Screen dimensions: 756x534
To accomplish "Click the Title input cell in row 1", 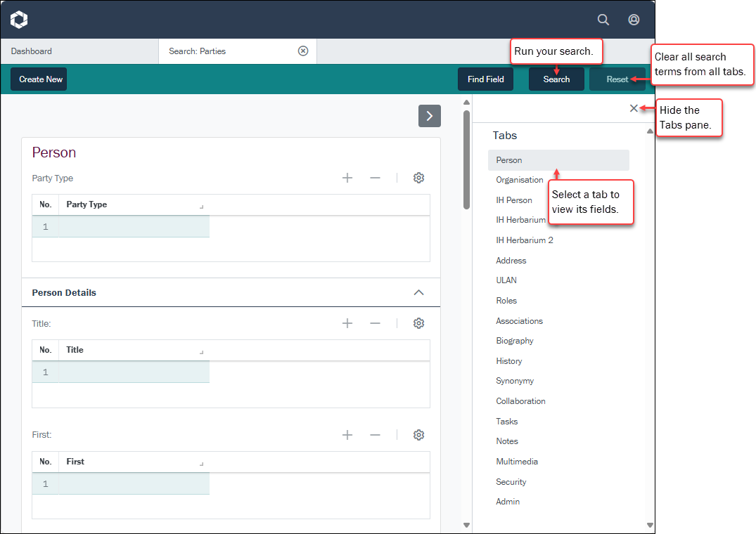I will [x=134, y=372].
